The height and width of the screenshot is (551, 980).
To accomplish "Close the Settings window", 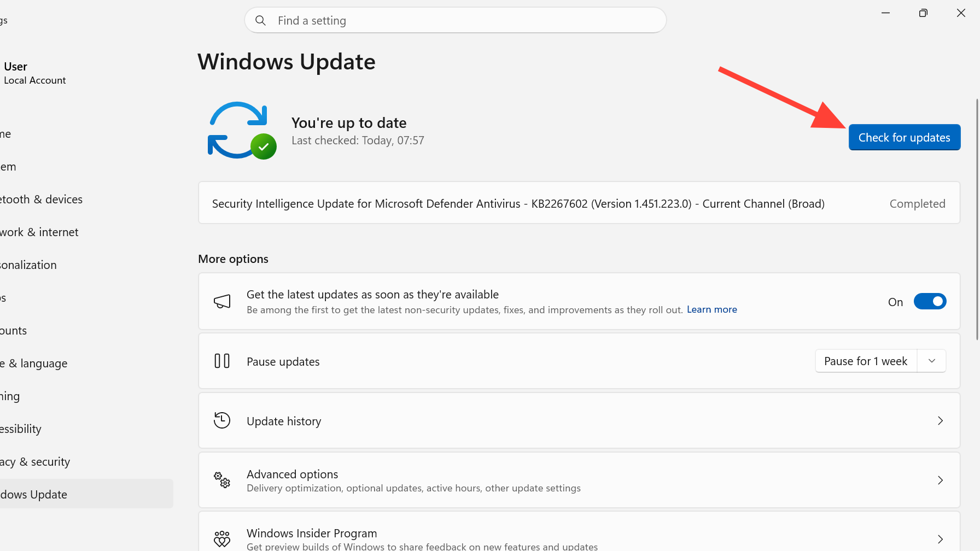I will pyautogui.click(x=961, y=13).
